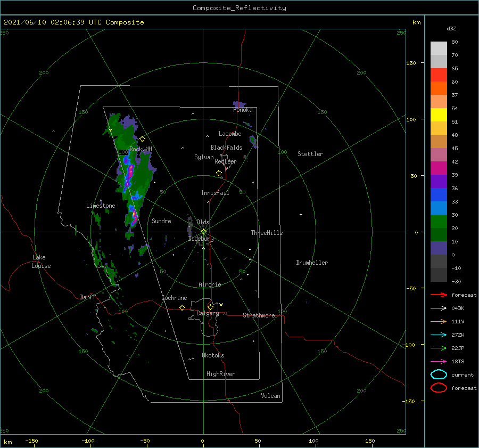This screenshot has height=448, width=479.
Task: Click the Didsbury city label
Action: tap(201, 239)
